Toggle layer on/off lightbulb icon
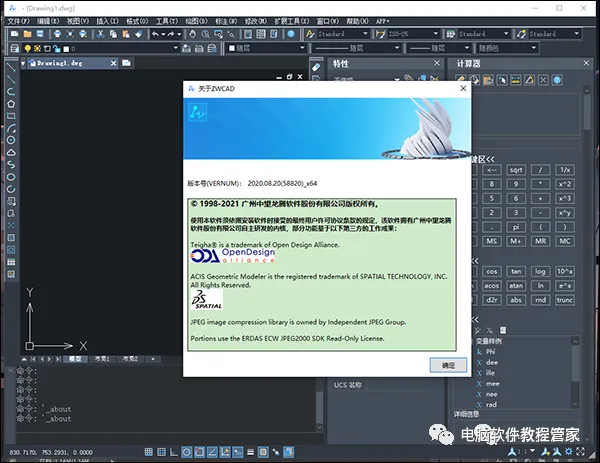 point(28,49)
